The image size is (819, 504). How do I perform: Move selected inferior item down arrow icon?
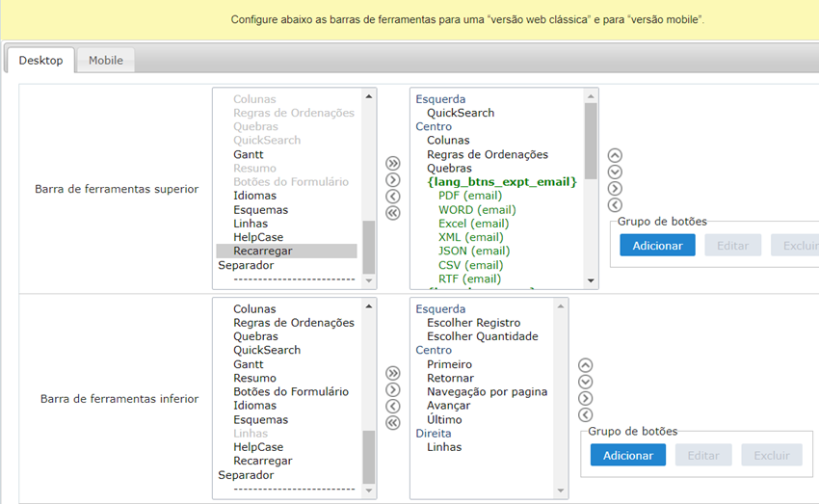[x=586, y=382]
